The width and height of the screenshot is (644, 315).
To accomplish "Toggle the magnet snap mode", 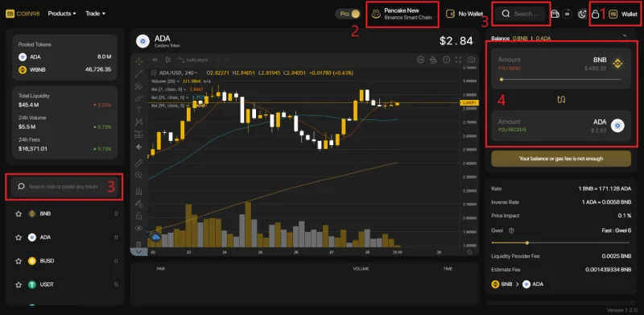I will click(138, 191).
